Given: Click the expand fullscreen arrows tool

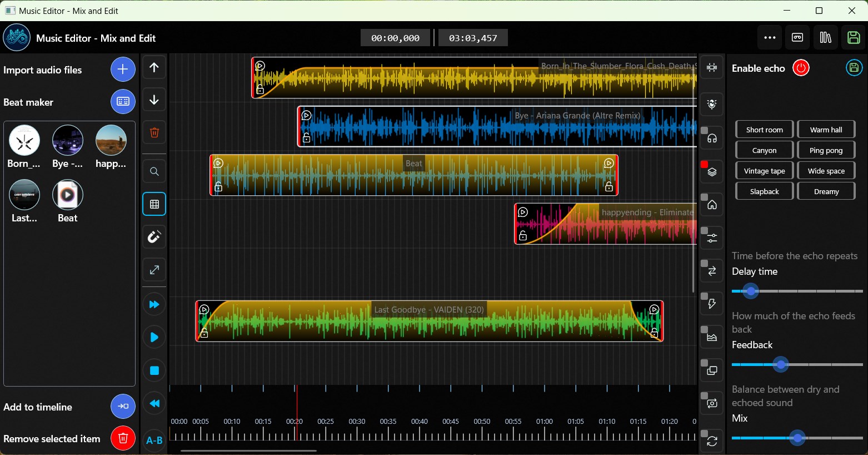Looking at the screenshot, I should click(x=154, y=270).
